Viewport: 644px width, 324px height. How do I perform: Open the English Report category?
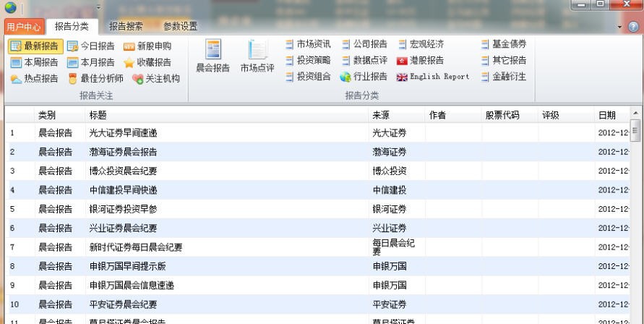click(432, 77)
